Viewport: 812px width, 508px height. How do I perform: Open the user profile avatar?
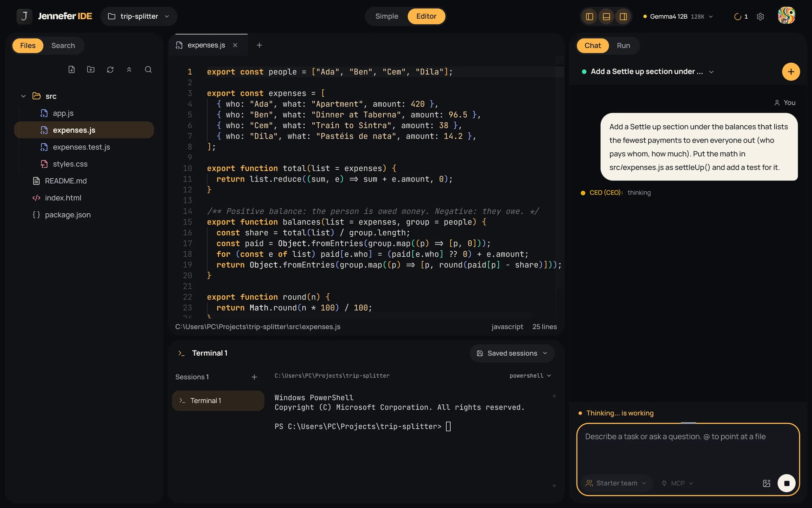click(786, 16)
